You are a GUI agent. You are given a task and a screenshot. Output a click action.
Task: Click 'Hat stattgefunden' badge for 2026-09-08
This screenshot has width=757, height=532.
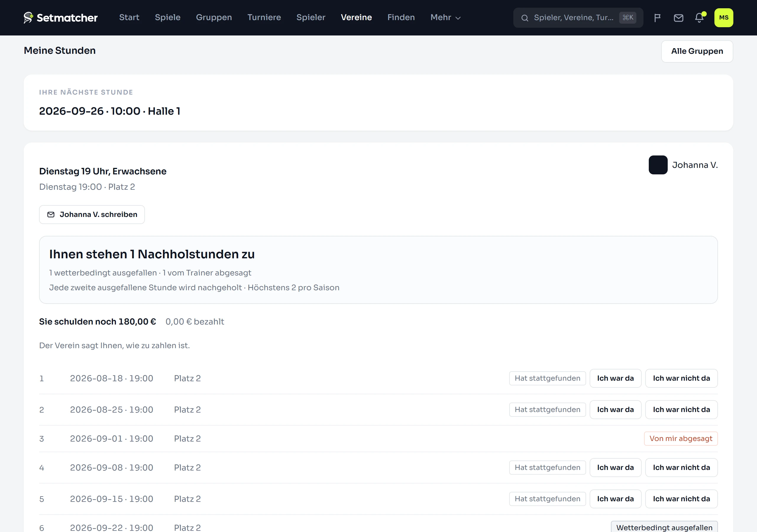[x=547, y=468]
